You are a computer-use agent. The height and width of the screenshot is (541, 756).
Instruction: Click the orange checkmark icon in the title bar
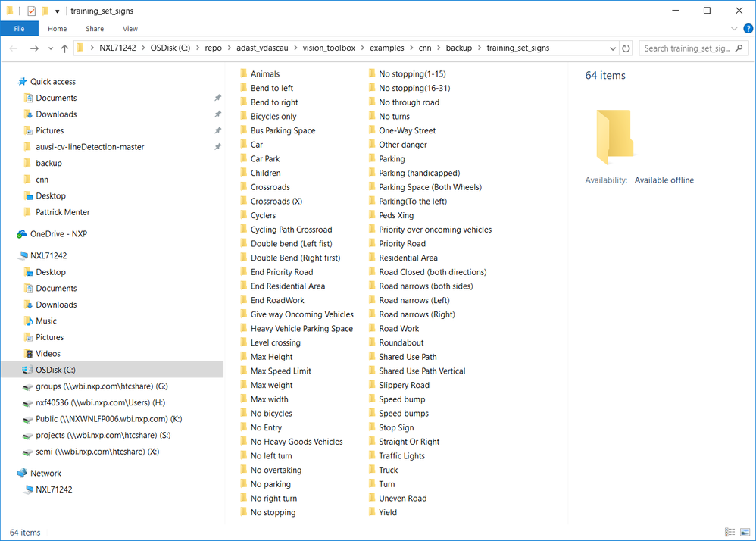coord(31,11)
